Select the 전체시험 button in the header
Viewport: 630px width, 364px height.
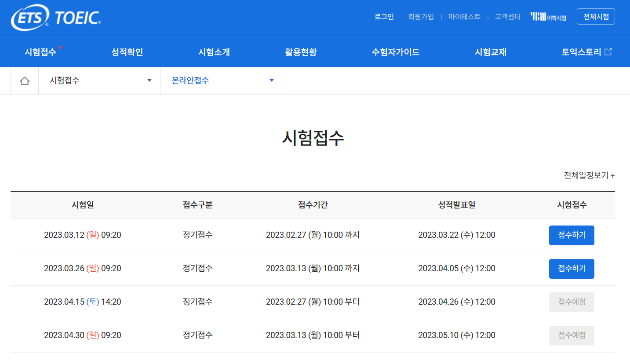(596, 16)
